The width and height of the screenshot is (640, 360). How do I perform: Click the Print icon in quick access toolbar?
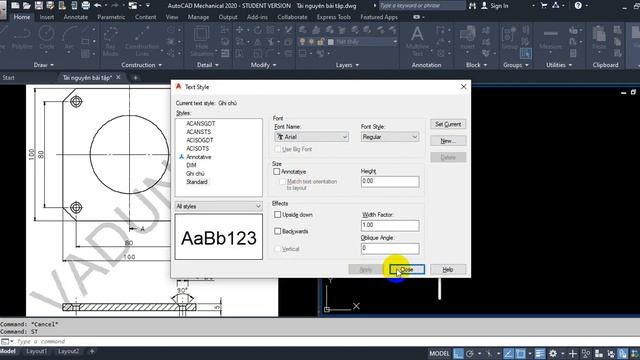pos(86,6)
